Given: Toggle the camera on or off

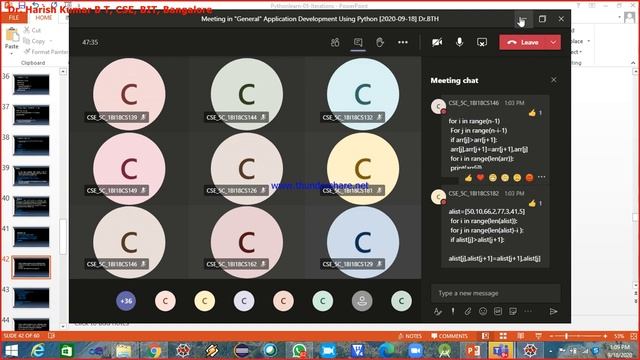Looking at the screenshot, I should click(x=437, y=42).
